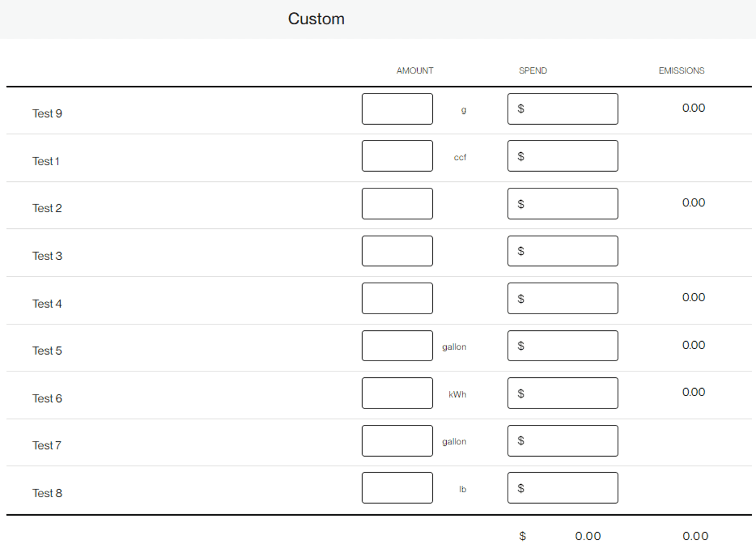This screenshot has width=756, height=557.
Task: Click the Amount field for Test 2
Action: (397, 203)
